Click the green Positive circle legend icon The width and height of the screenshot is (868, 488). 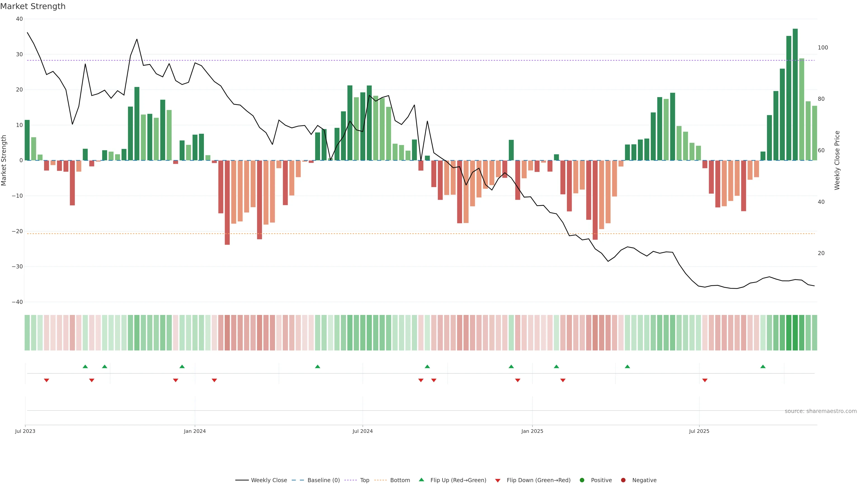coord(582,480)
